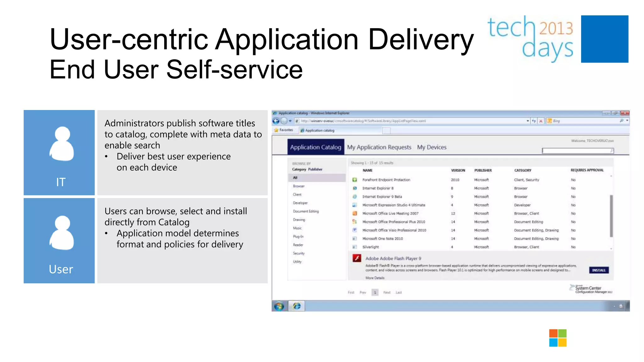
Task: Click the Forefront Endpoint Protection icon
Action: 354,180
